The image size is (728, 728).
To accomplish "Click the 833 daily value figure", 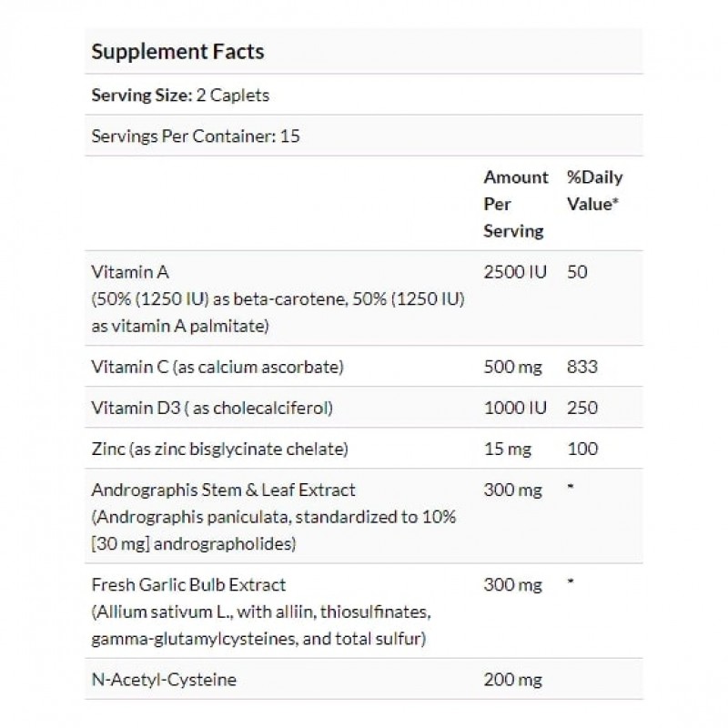I will [581, 367].
